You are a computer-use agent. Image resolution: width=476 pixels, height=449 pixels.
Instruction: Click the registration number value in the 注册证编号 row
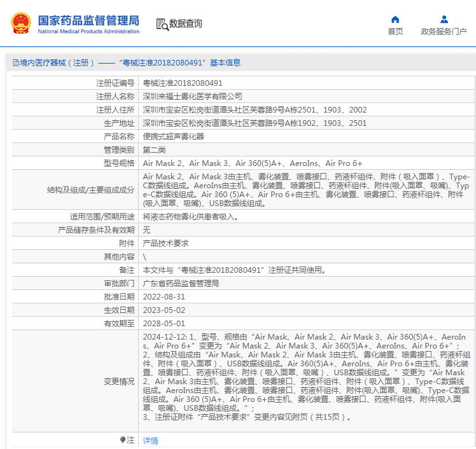coord(183,83)
